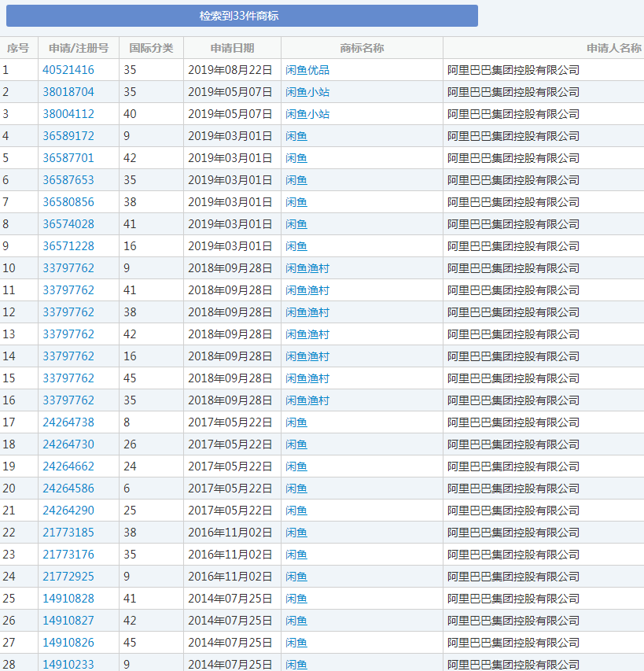The height and width of the screenshot is (671, 644).
Task: Open registration 33797762 in row 16
Action: pyautogui.click(x=68, y=400)
